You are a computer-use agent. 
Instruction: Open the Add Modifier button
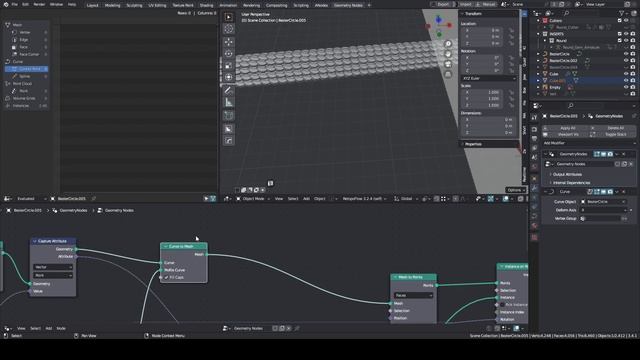tap(589, 143)
